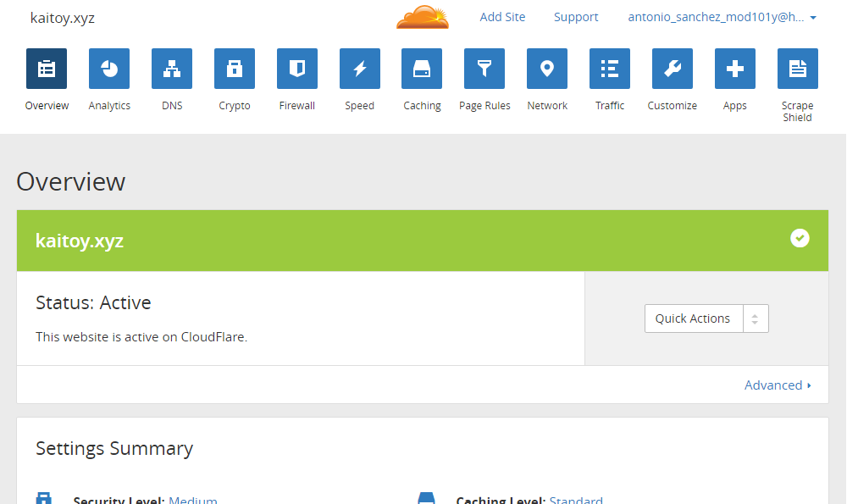Screen dimensions: 847x504
Task: Open the Traffic list icon
Action: [610, 69]
